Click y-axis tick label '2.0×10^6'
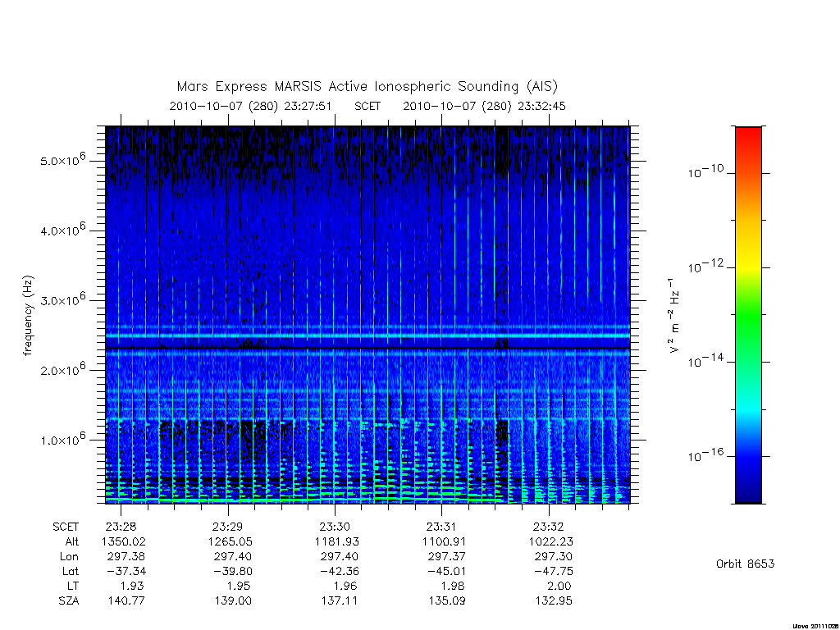This screenshot has height=630, width=840. (62, 370)
